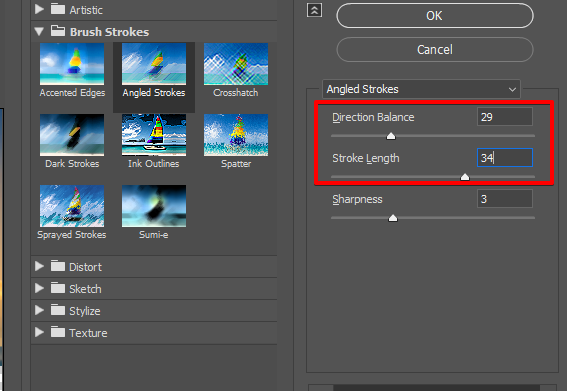
Task: Open the Angled Strokes filter dropdown
Action: pyautogui.click(x=421, y=89)
